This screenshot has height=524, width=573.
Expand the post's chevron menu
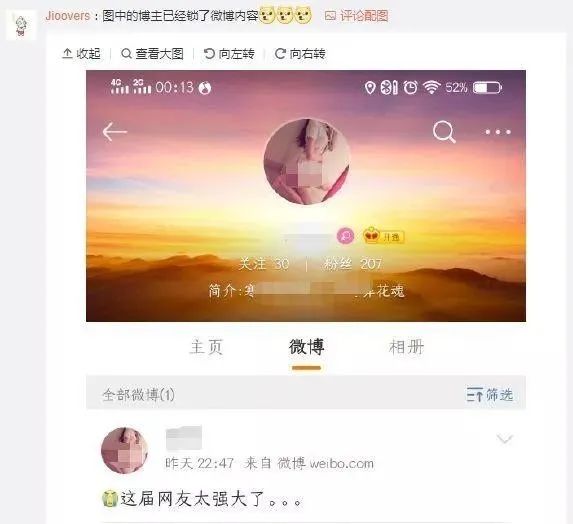click(505, 438)
